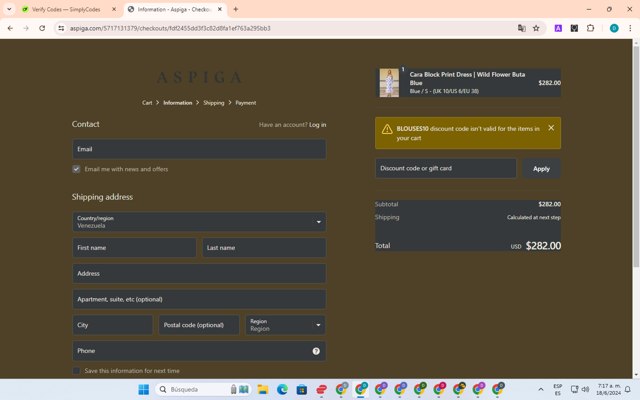Toggle Email me with news and offers

[x=76, y=169]
